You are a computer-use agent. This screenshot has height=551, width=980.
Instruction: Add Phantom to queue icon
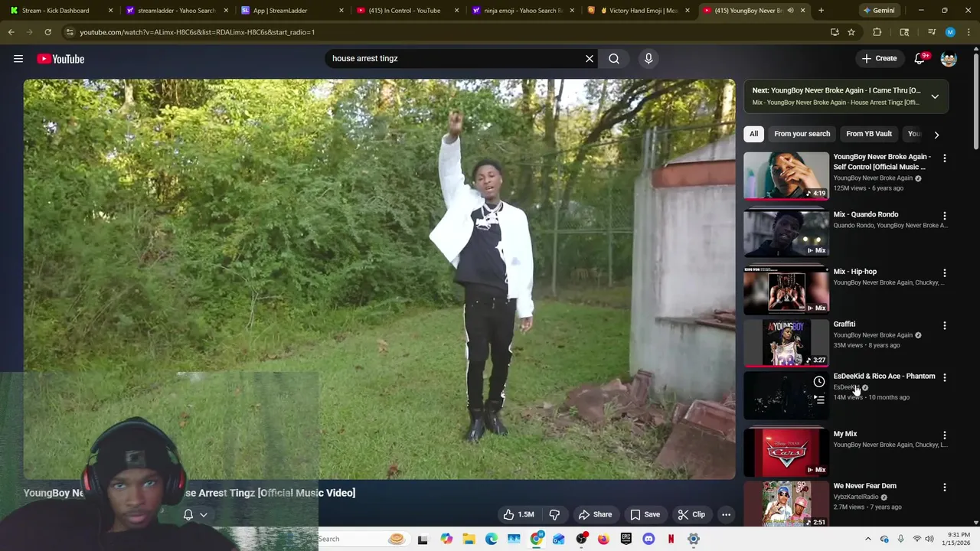click(819, 399)
